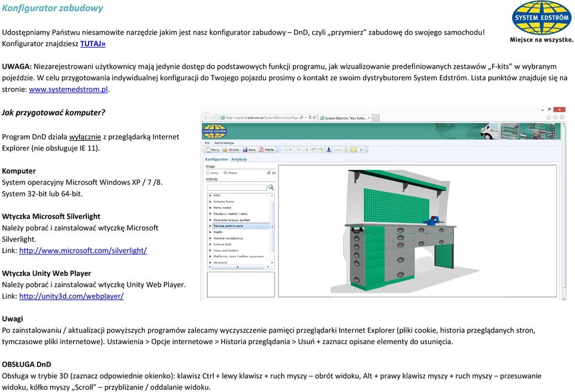
Task: Select the Prawe view radio button
Action: 226,172
